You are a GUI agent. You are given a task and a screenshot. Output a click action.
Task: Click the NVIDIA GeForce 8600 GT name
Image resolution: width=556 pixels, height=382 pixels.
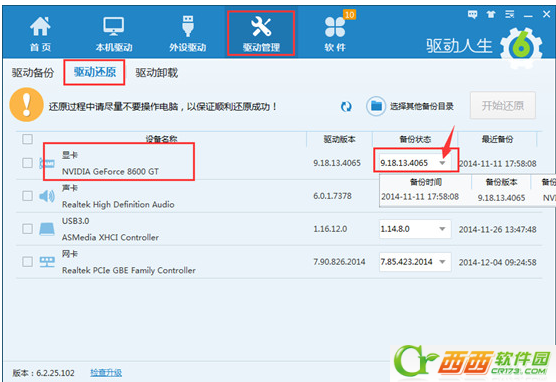pos(110,172)
